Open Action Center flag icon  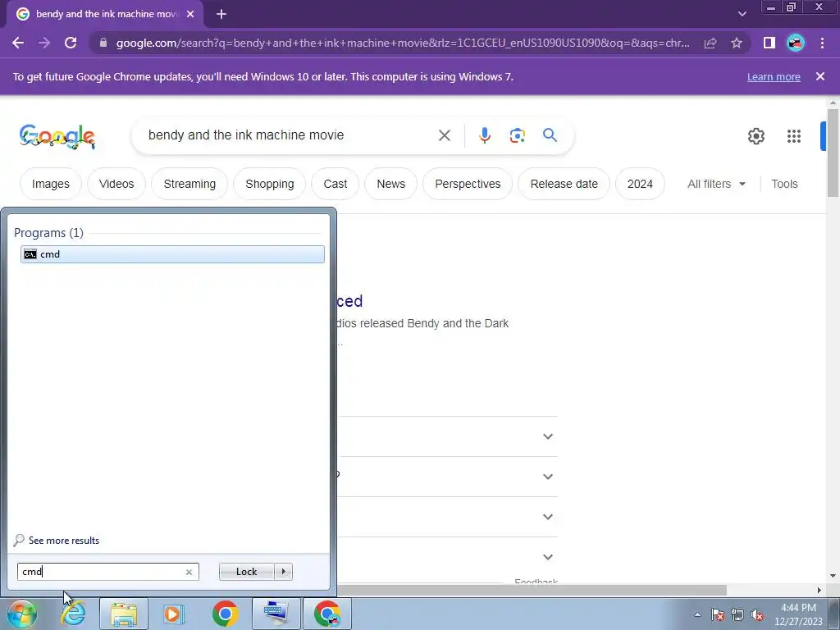click(x=718, y=614)
